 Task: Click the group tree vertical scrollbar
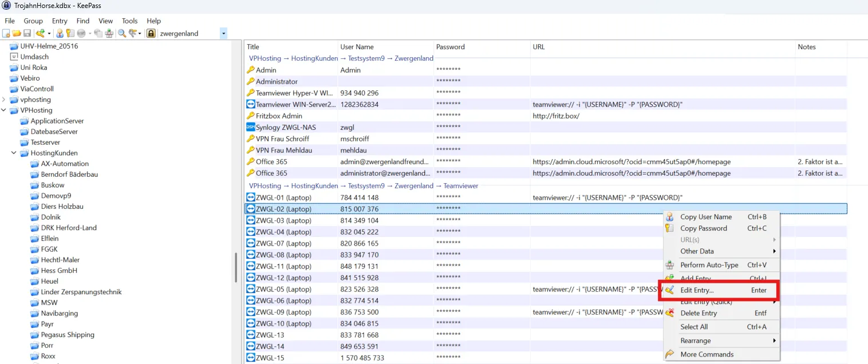click(x=235, y=268)
